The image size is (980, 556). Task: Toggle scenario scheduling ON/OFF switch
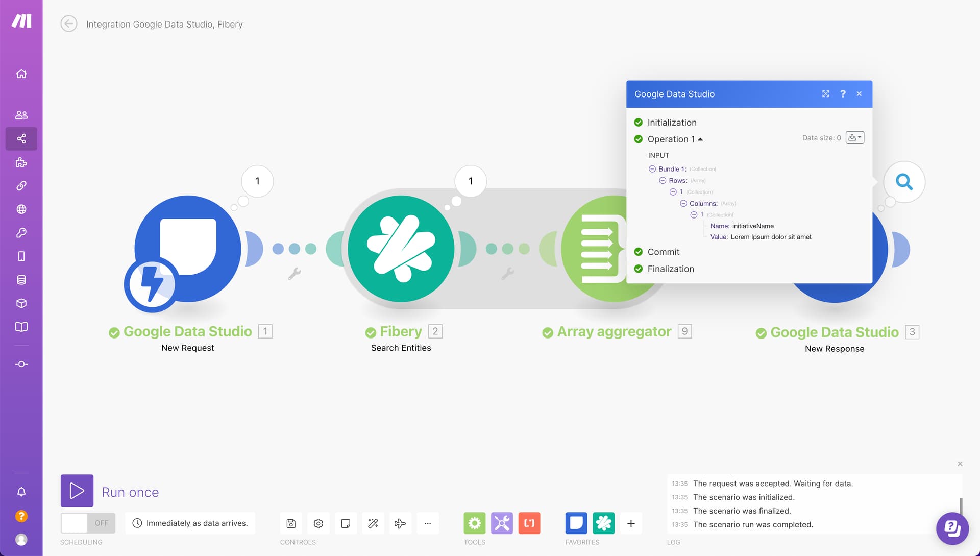[x=88, y=523]
